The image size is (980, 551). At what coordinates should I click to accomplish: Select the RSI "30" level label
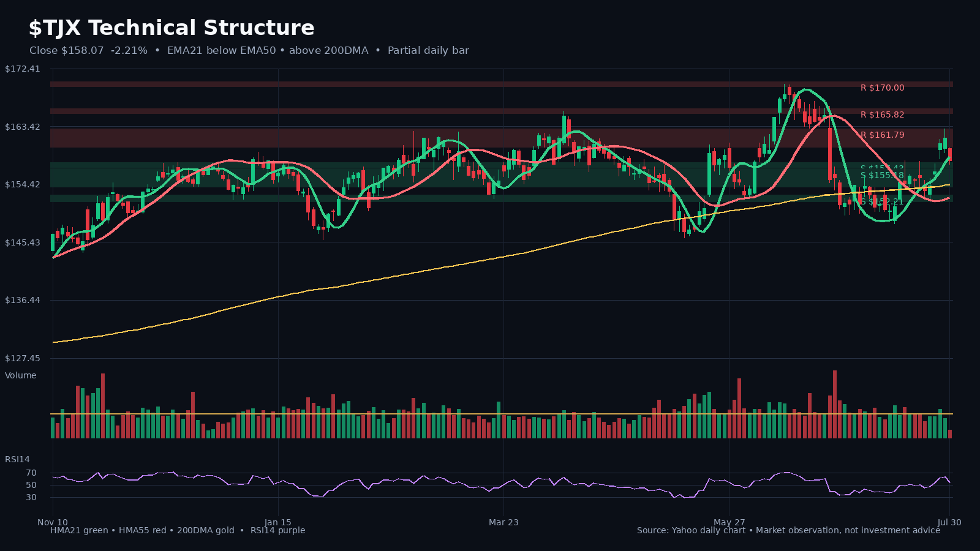tap(31, 498)
